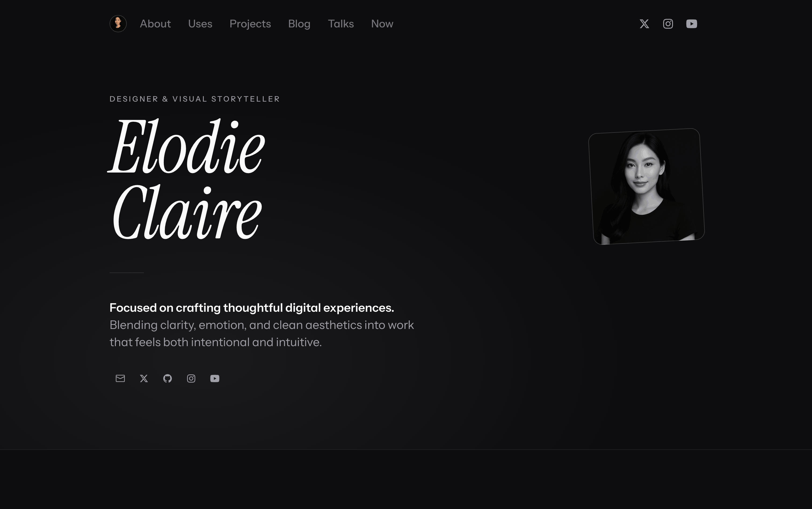Click the X (Twitter) icon in the header

644,24
